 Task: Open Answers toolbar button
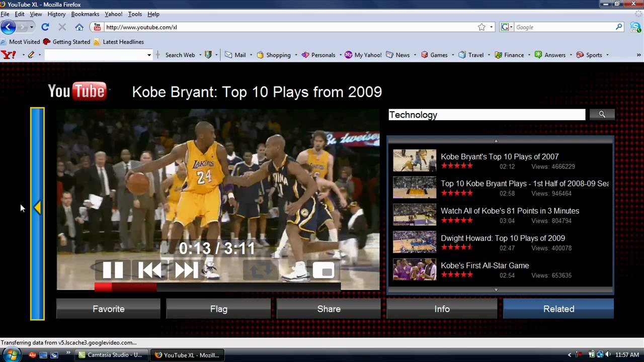(x=550, y=55)
